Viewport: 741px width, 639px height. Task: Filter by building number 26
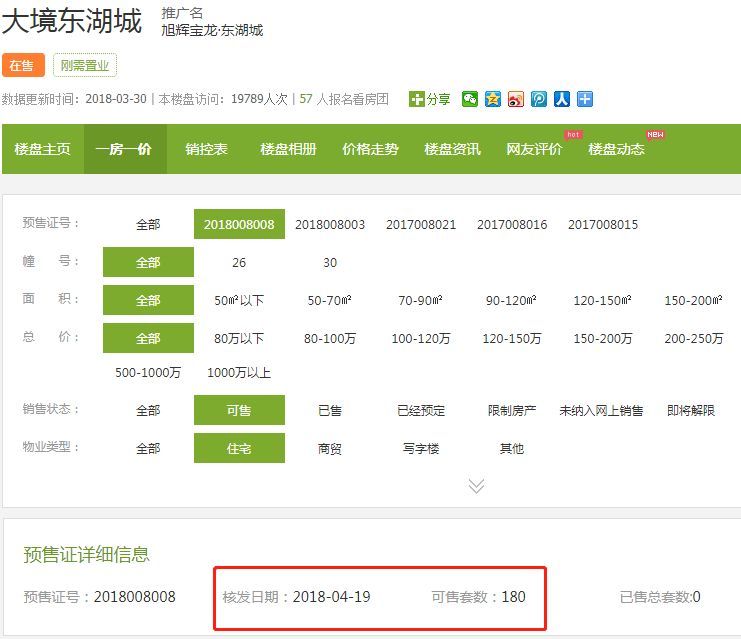(x=239, y=262)
